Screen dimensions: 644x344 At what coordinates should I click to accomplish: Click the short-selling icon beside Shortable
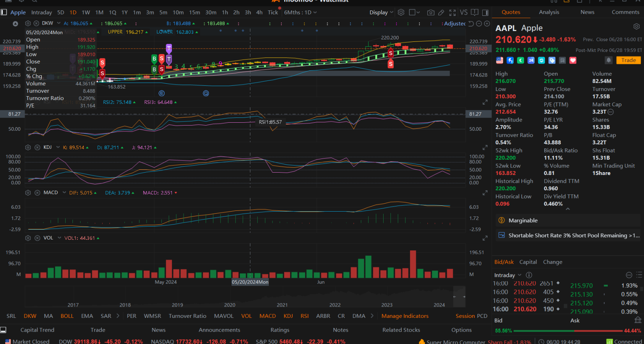point(502,235)
